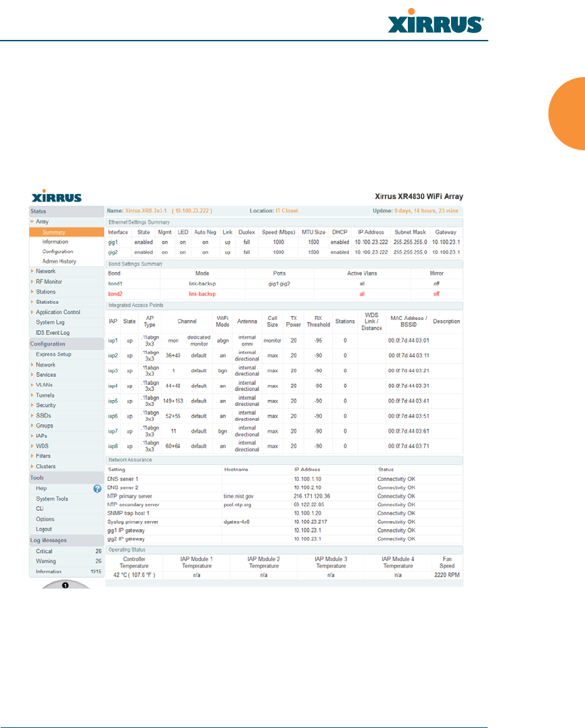The height and width of the screenshot is (728, 585).
Task: Expand the Statistics section
Action: click(32, 302)
